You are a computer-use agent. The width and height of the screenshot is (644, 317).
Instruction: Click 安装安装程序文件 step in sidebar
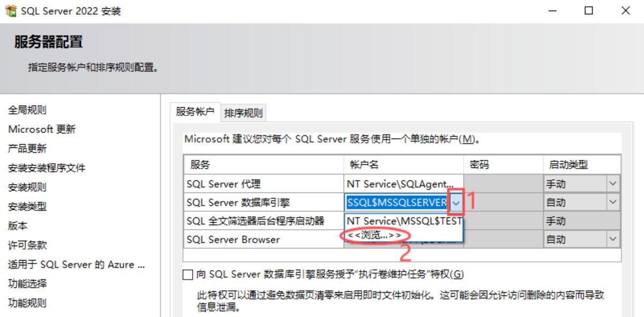(47, 168)
